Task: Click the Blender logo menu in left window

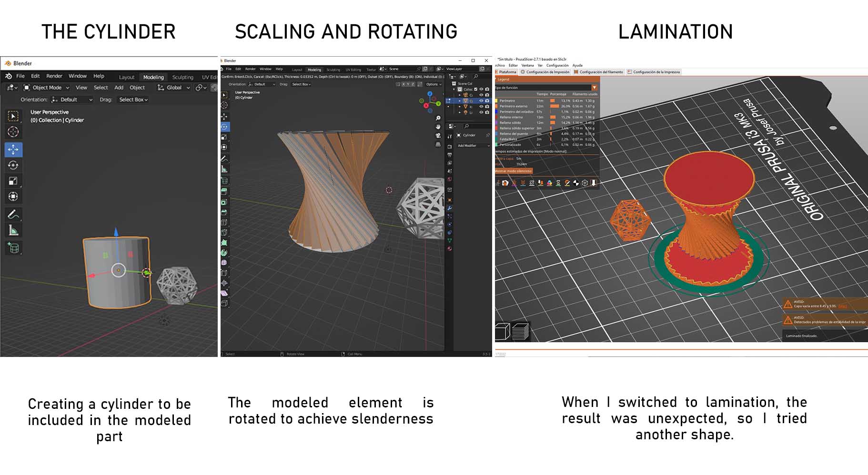Action: [8, 76]
